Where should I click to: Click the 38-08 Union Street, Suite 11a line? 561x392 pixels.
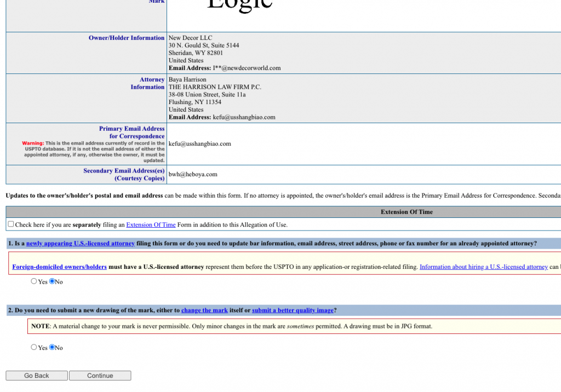pos(207,94)
